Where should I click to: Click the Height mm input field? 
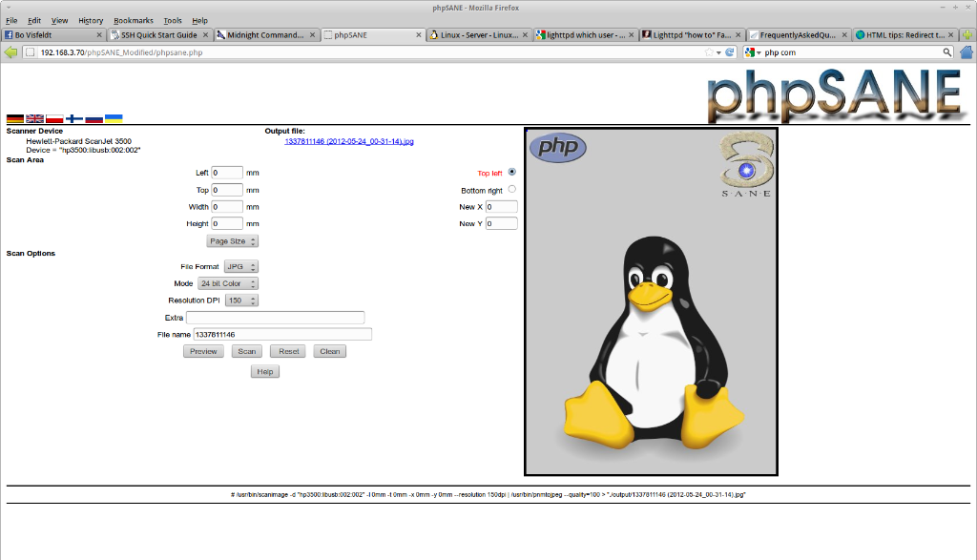coord(227,223)
